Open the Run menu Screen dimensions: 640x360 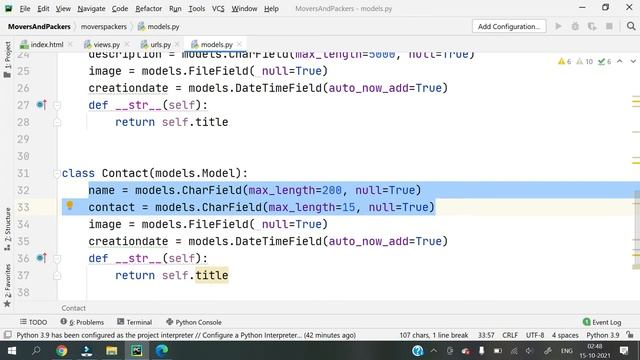[x=175, y=9]
